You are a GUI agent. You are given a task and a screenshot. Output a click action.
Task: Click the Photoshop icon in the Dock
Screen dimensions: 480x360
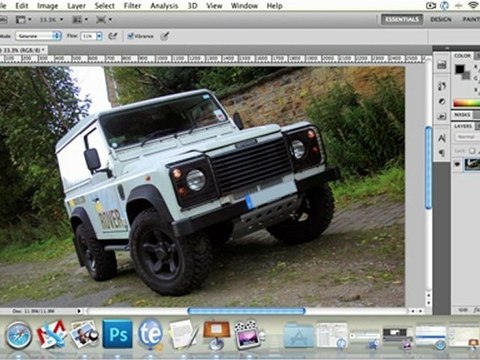[117, 334]
